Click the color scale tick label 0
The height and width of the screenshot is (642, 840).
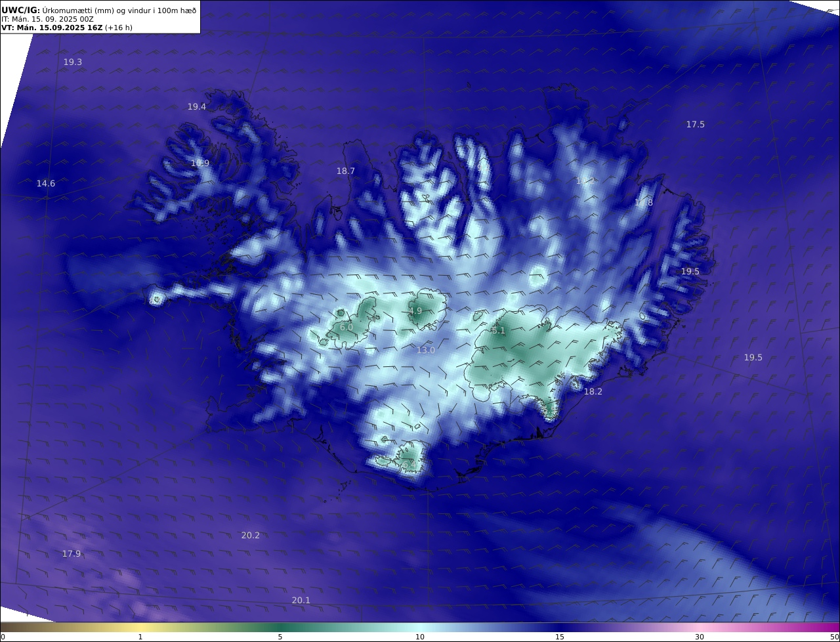(2, 637)
